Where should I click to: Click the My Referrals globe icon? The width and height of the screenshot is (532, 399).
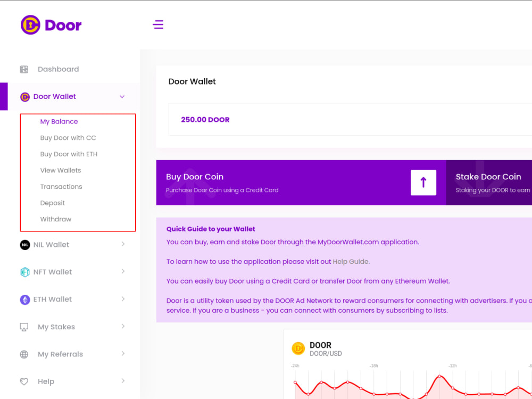(24, 354)
